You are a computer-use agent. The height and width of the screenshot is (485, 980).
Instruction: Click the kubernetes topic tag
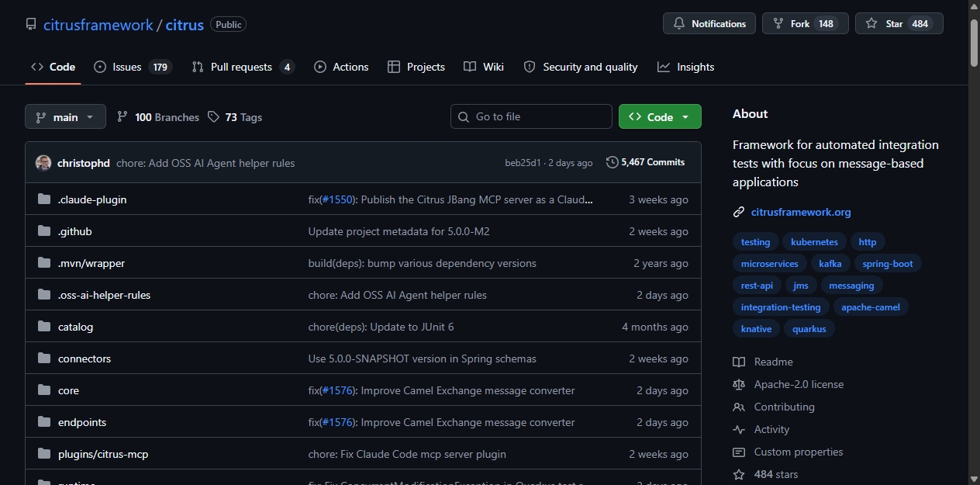(x=814, y=242)
